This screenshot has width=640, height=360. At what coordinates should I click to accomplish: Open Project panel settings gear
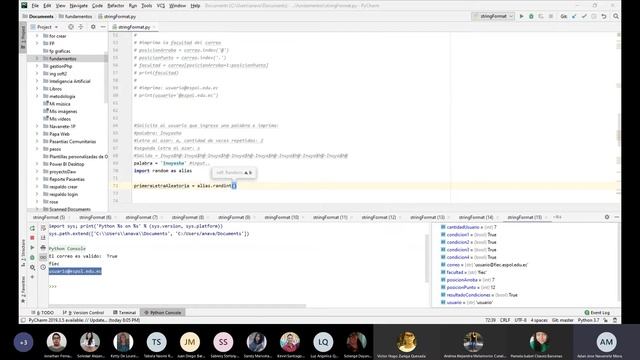(93, 27)
